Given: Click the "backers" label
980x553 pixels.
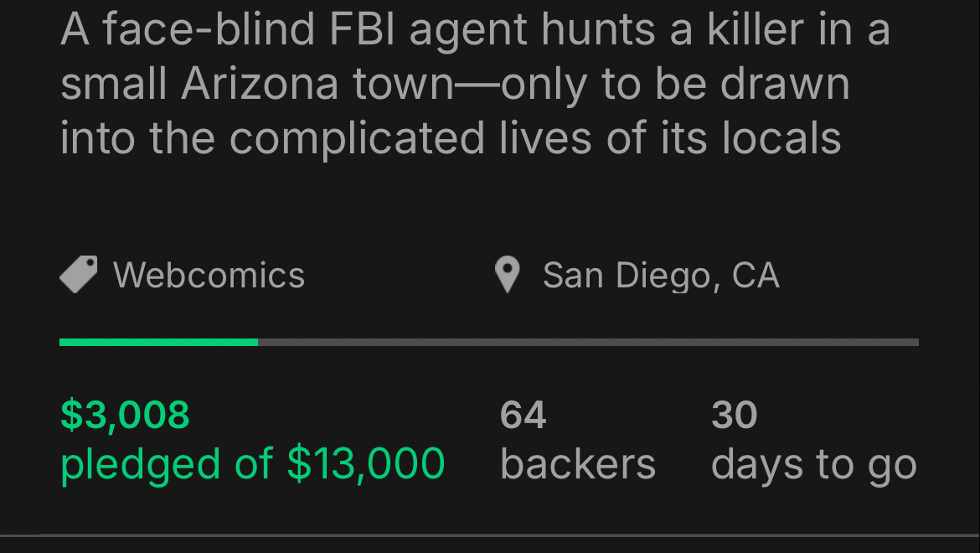Looking at the screenshot, I should tap(577, 463).
